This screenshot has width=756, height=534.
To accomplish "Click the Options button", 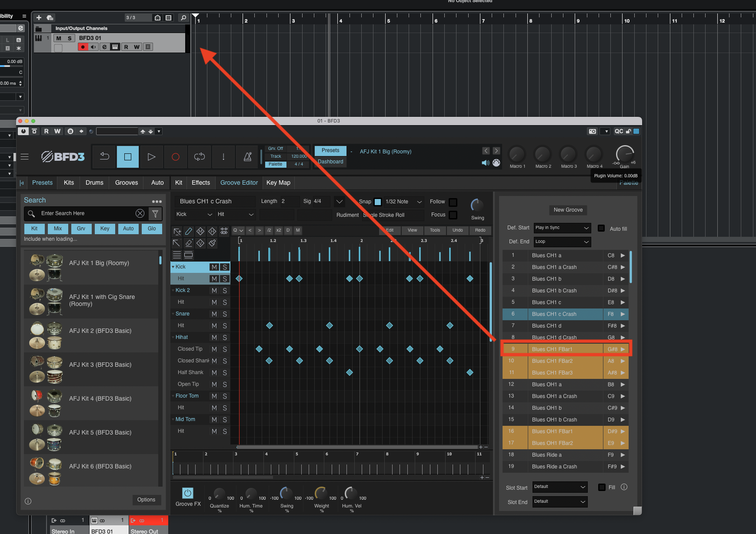I will (x=146, y=500).
